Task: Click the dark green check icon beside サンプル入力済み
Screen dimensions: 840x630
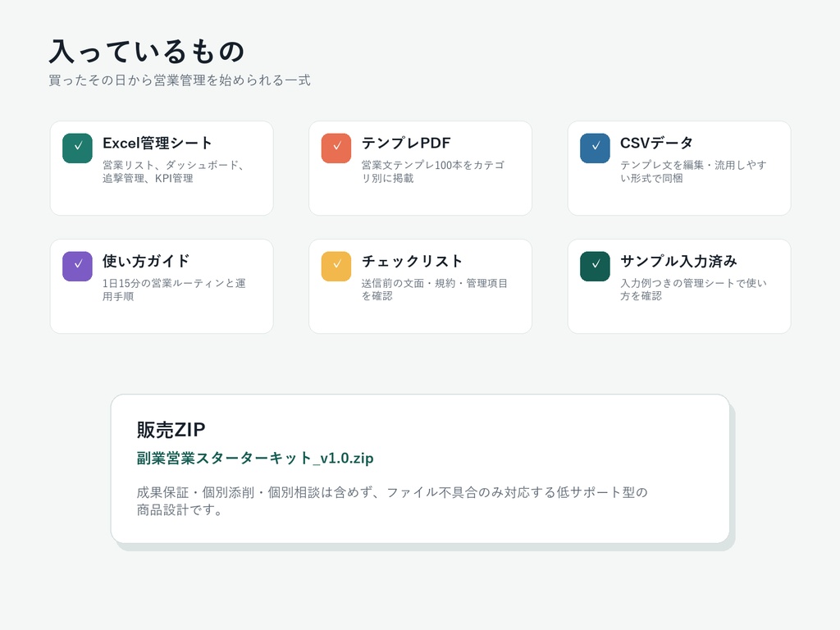Action: coord(595,267)
